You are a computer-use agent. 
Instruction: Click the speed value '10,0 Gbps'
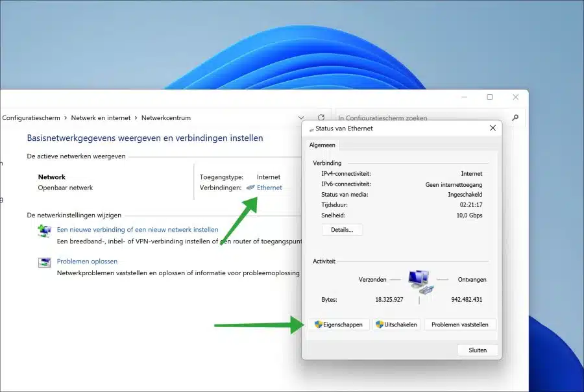coord(469,215)
